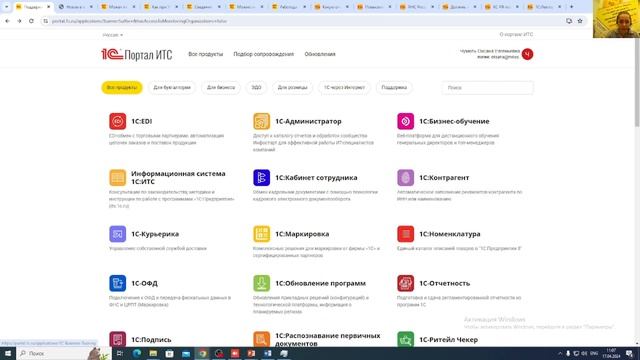This screenshot has width=640, height=360.
Task: Expand the Россия region dropdown
Action: (113, 35)
